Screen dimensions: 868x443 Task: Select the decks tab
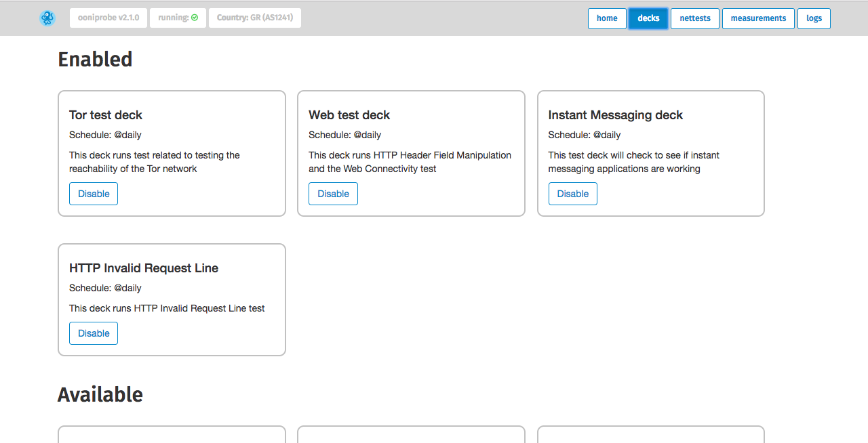tap(648, 18)
